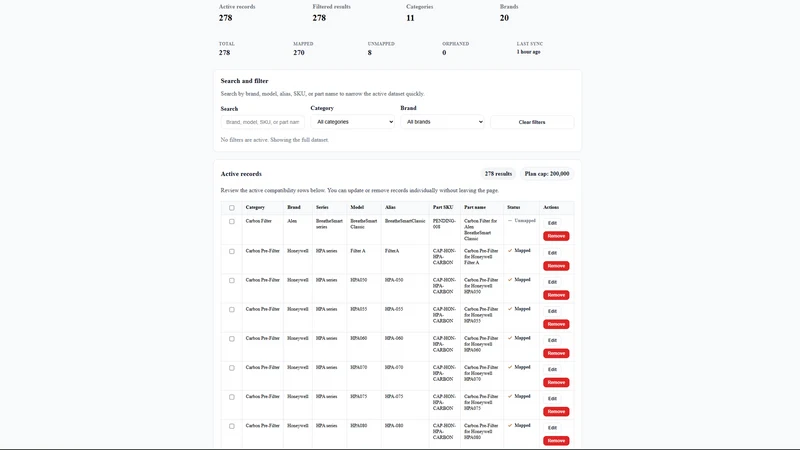The width and height of the screenshot is (800, 450).
Task: Remove the Alen BreatheSmart Classic record
Action: tap(556, 236)
